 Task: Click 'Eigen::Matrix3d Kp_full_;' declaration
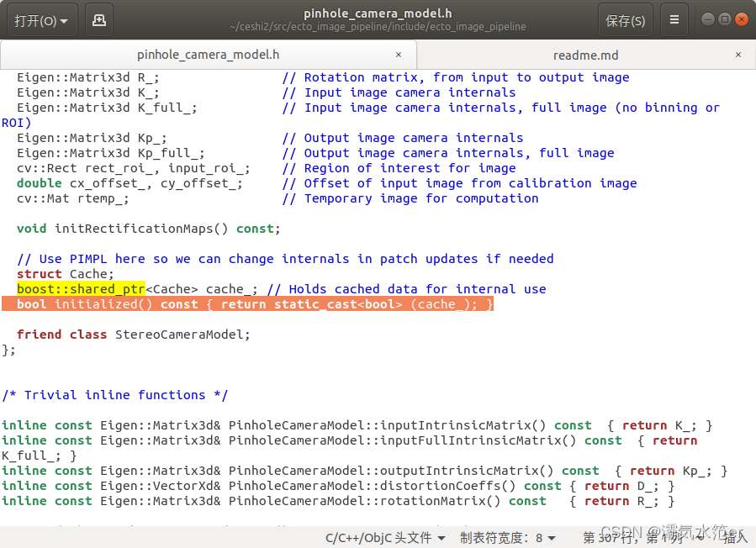pos(110,153)
